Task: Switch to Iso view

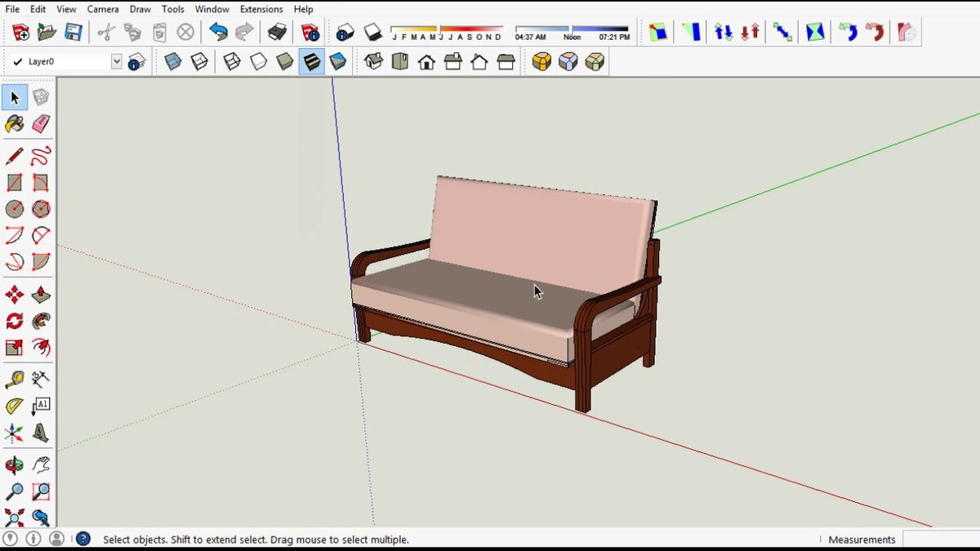Action: [373, 62]
